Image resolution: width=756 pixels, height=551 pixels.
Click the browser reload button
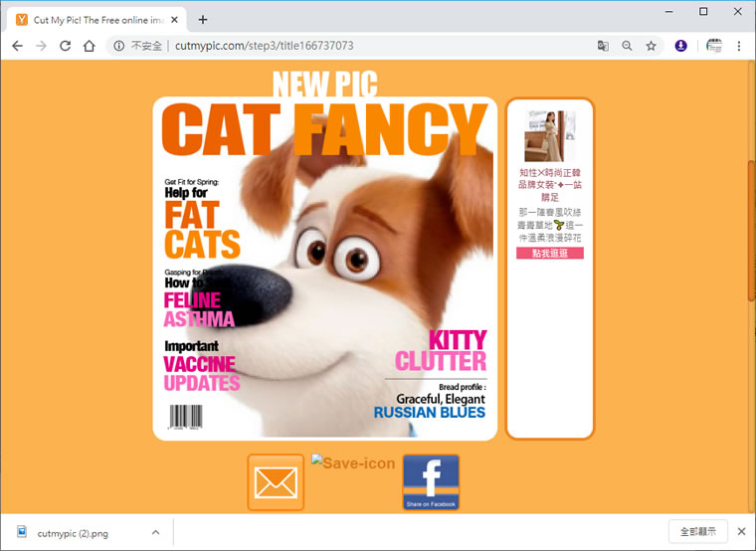tap(65, 46)
